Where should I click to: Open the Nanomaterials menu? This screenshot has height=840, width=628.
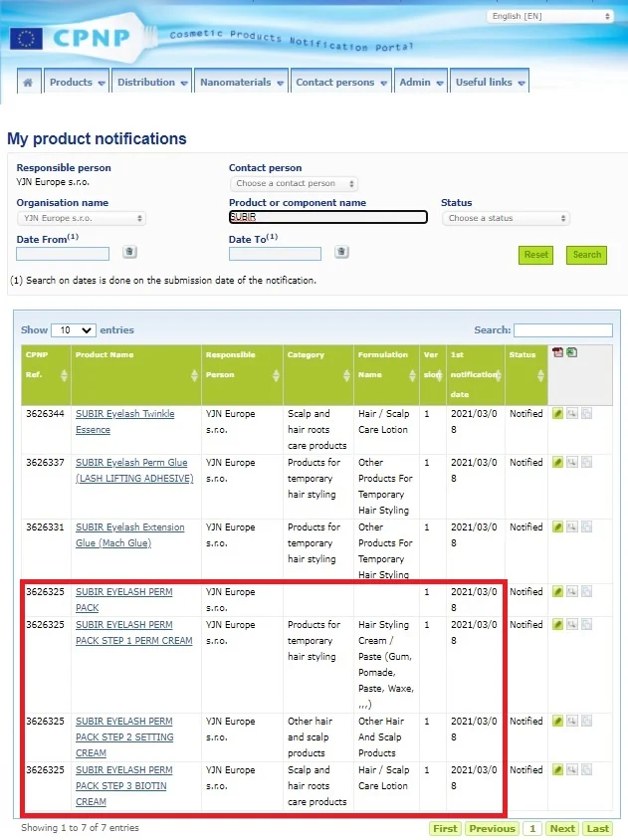tap(242, 82)
